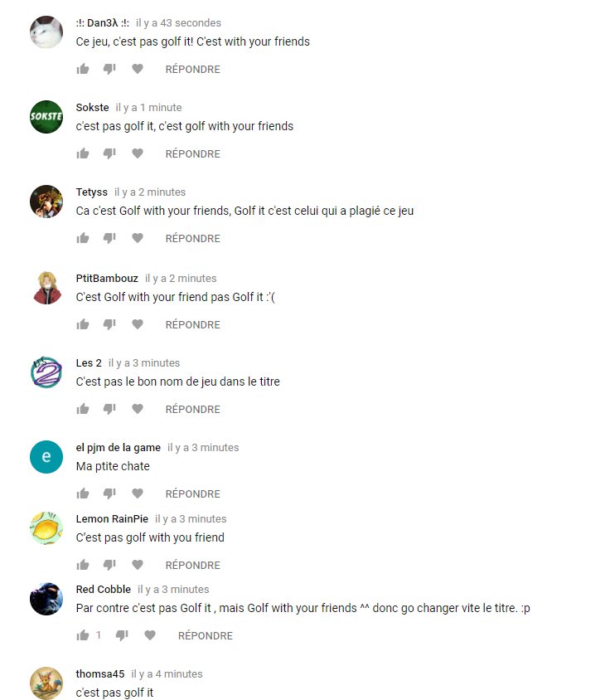
Task: Like the comment by Dan3λ
Action: click(83, 69)
